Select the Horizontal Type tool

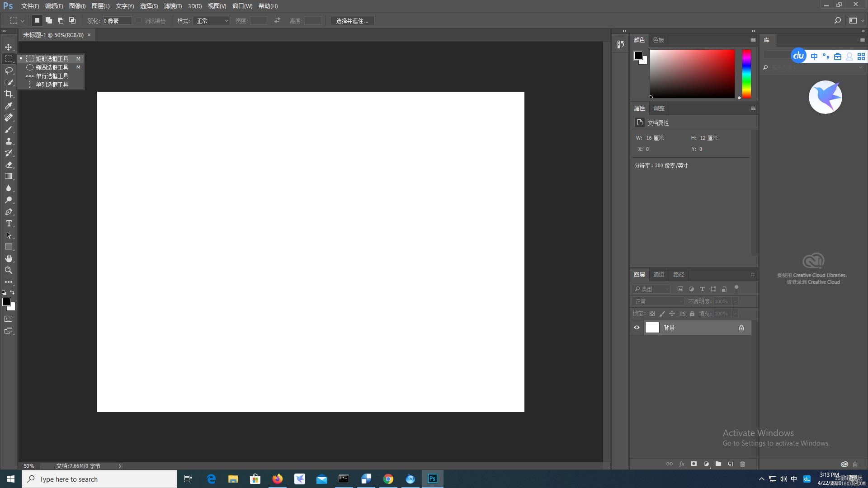9,223
